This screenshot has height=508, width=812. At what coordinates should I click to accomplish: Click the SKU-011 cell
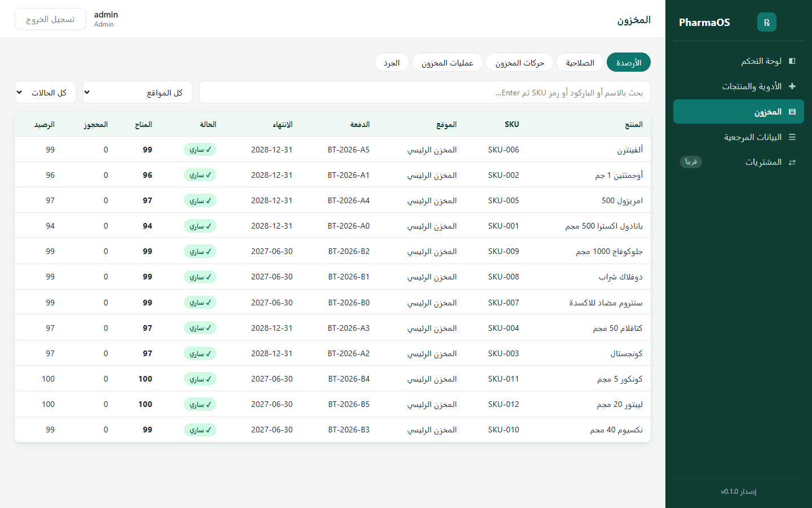[x=504, y=379]
